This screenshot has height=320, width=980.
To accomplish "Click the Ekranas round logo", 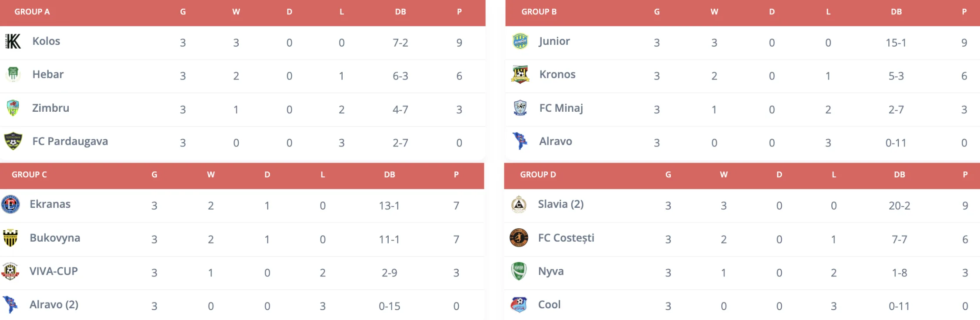I will click(x=10, y=204).
